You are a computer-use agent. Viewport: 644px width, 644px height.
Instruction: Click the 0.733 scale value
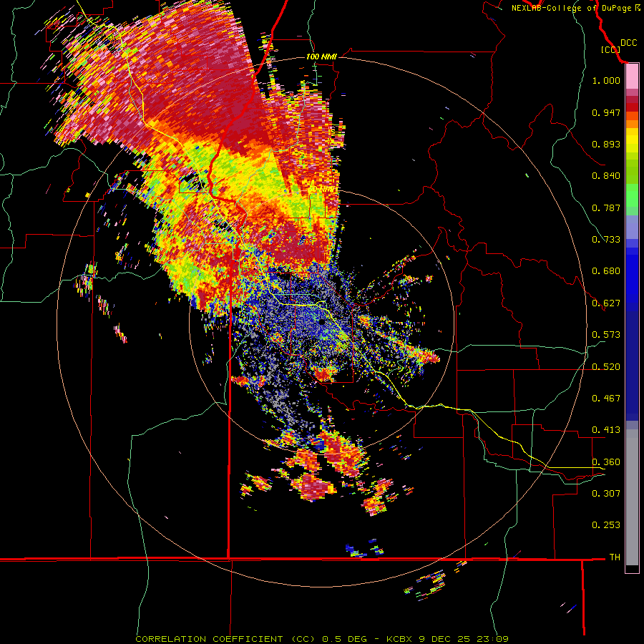pos(606,240)
